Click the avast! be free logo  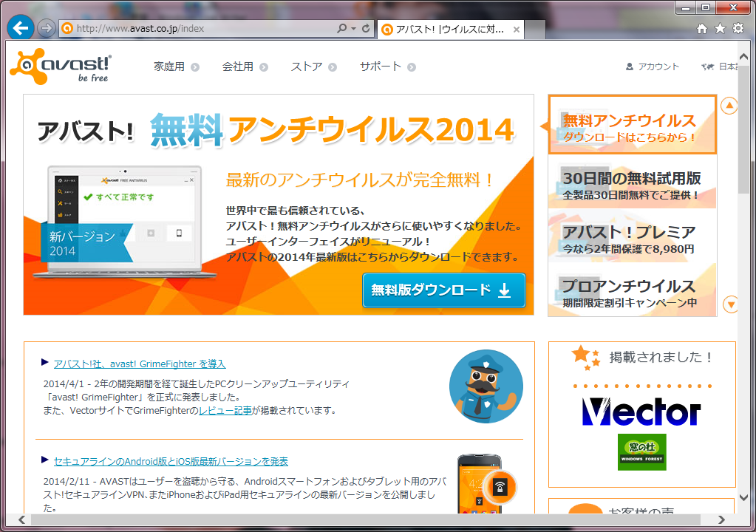click(x=61, y=66)
